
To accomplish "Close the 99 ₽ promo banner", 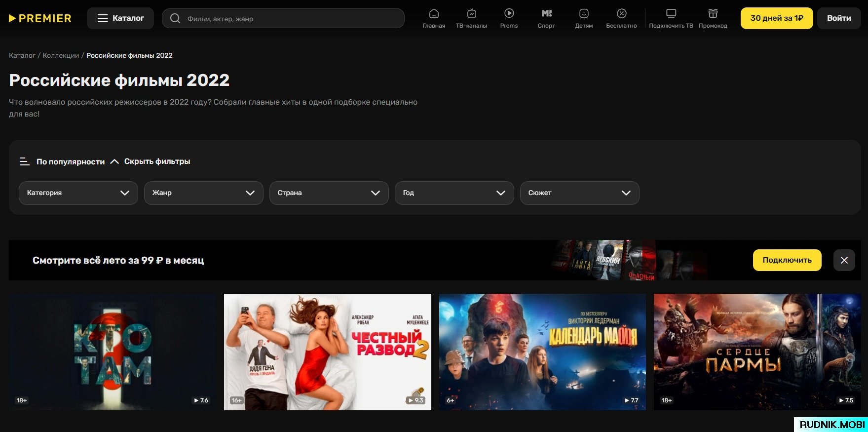I will pos(844,260).
